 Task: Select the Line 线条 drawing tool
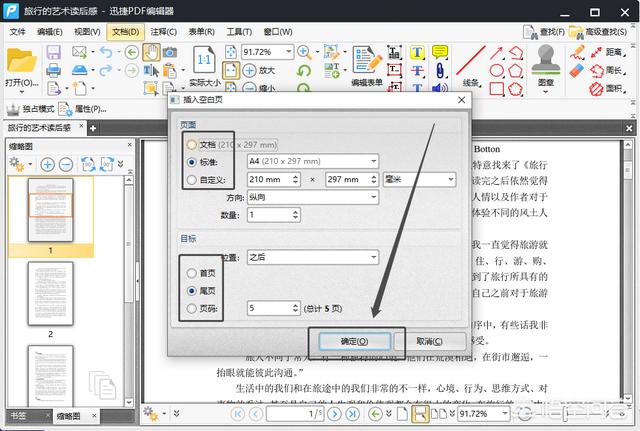[x=470, y=61]
